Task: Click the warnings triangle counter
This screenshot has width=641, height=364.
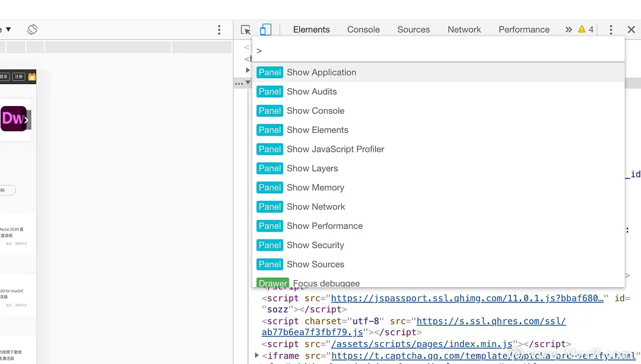Action: point(586,30)
